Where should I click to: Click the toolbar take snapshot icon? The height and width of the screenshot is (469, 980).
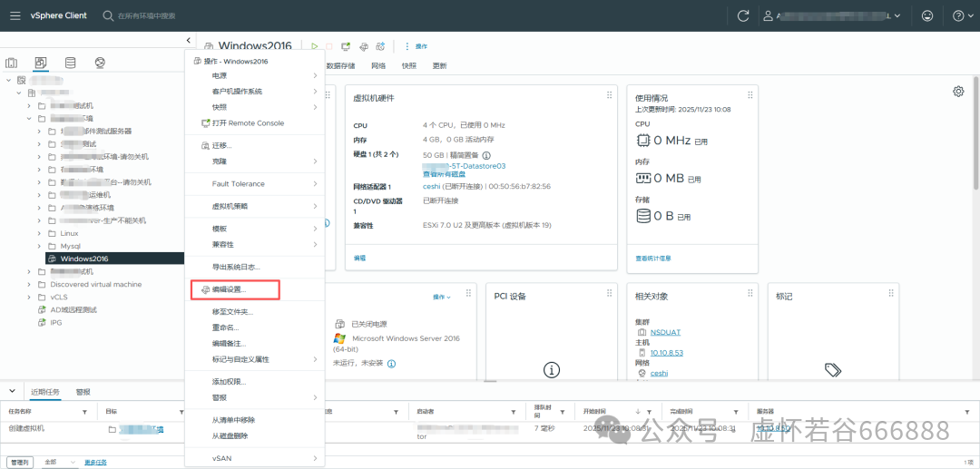point(380,46)
